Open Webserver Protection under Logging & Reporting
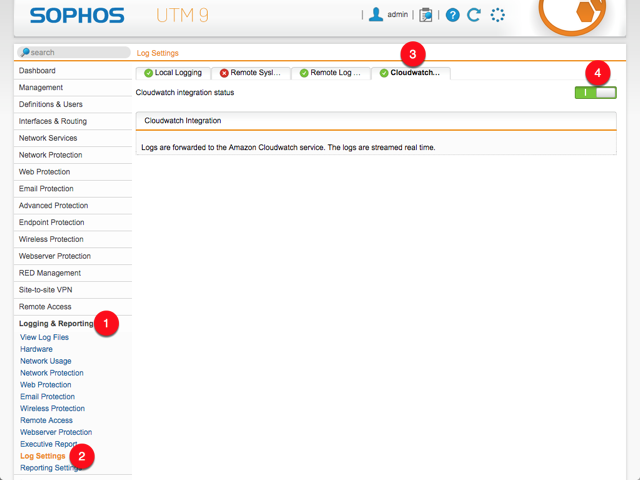 [56, 432]
